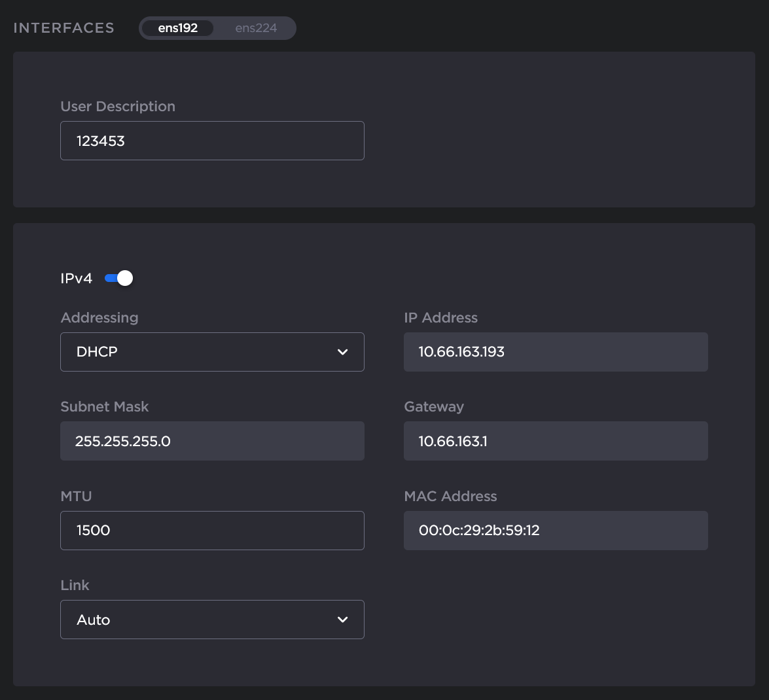The image size is (769, 700).
Task: Click the Link label above Auto
Action: click(75, 586)
